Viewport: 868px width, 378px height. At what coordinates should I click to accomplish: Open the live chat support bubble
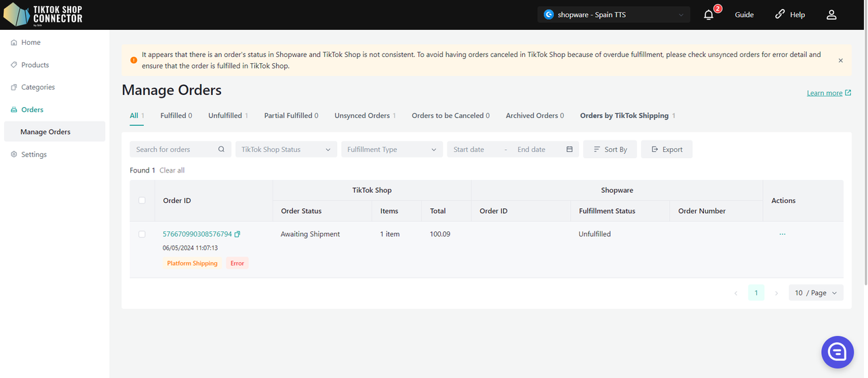click(837, 352)
